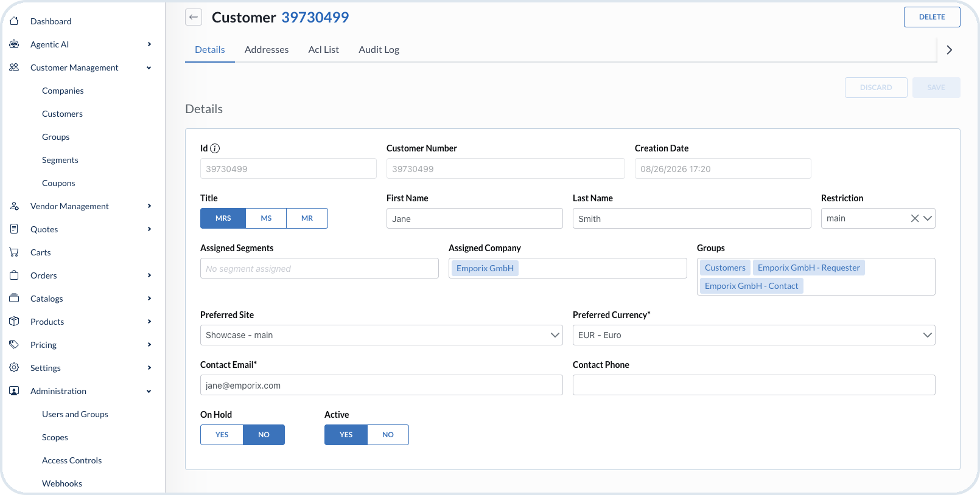This screenshot has width=980, height=495.
Task: Click the Agentic AI robot icon
Action: [x=14, y=44]
